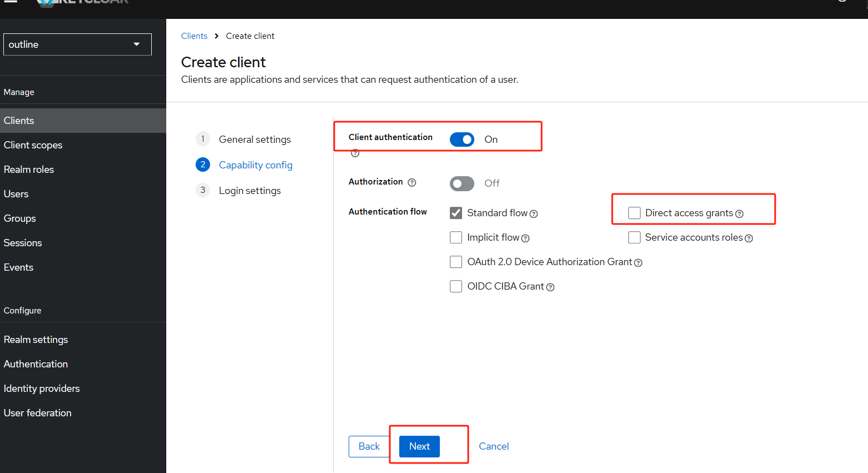Click help icon under Client authentication
The image size is (868, 473).
[355, 153]
